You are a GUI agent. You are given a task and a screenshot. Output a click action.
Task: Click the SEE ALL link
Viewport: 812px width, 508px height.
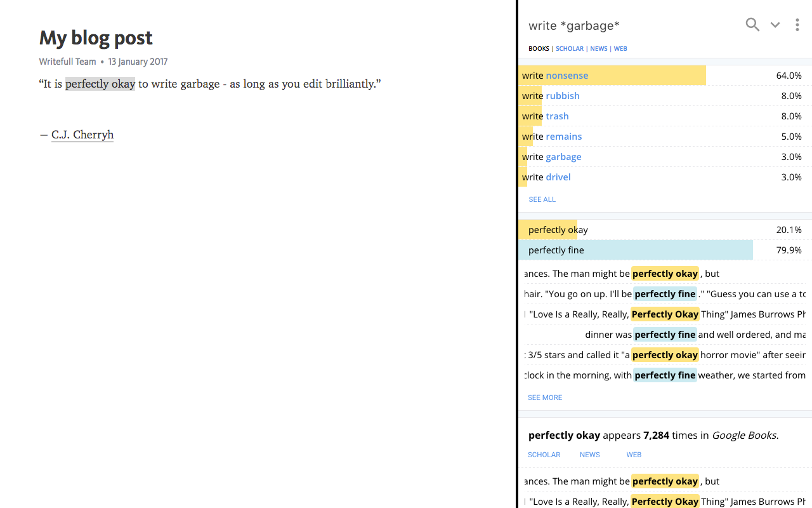(x=542, y=199)
